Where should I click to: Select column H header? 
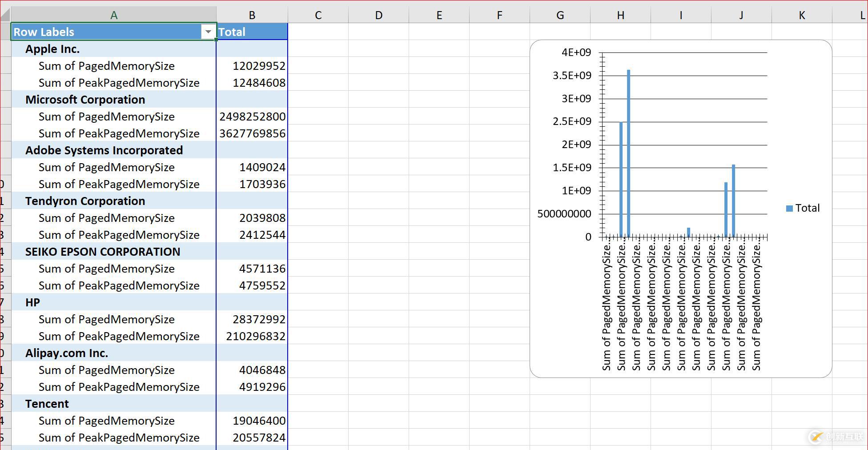[x=621, y=15]
